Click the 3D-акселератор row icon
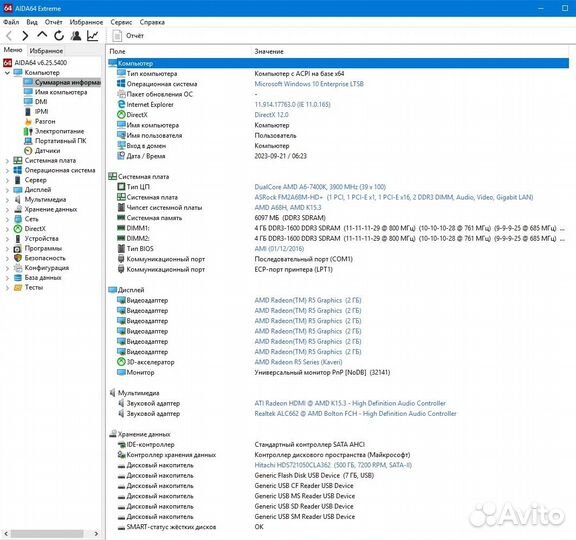The image size is (576, 540). click(121, 362)
